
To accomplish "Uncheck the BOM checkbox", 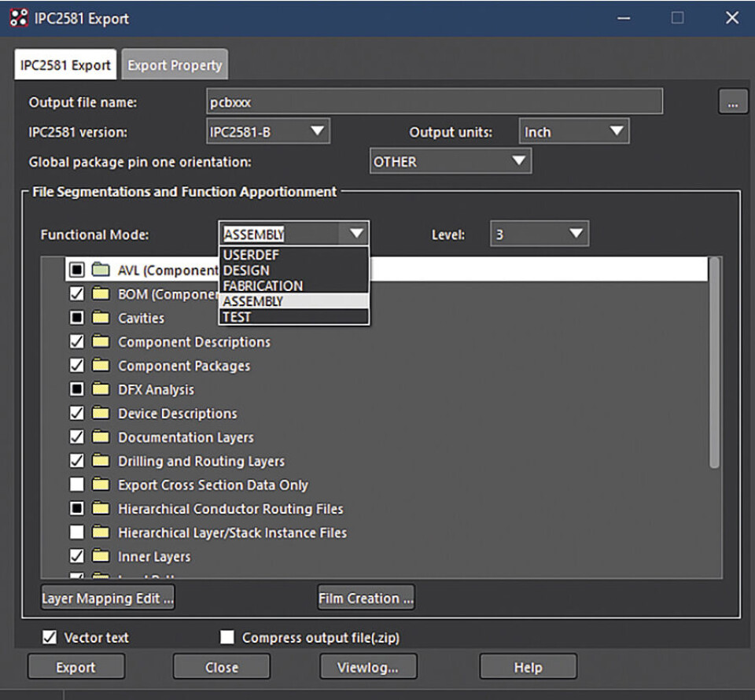I will pos(76,293).
